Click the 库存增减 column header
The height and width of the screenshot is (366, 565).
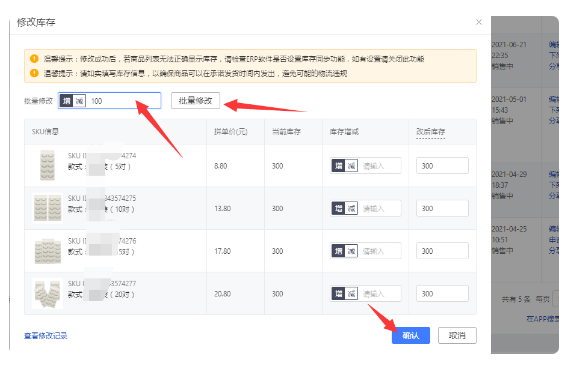[x=344, y=132]
